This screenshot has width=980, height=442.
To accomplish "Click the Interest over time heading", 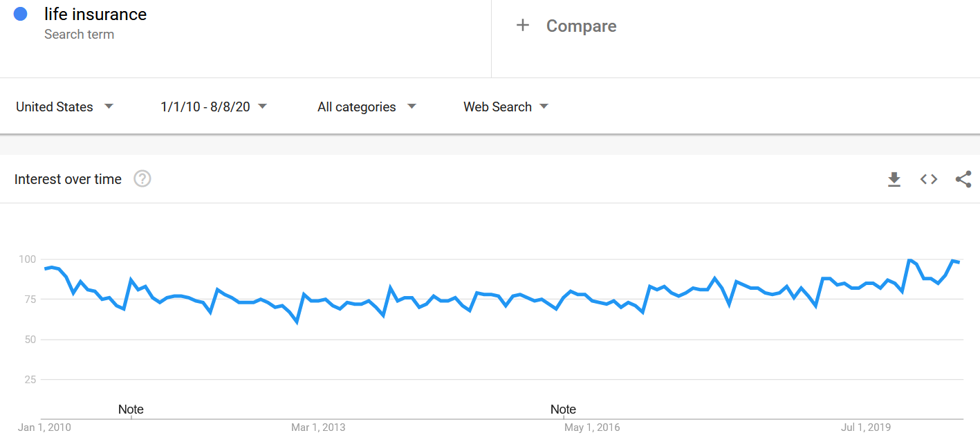I will tap(68, 179).
